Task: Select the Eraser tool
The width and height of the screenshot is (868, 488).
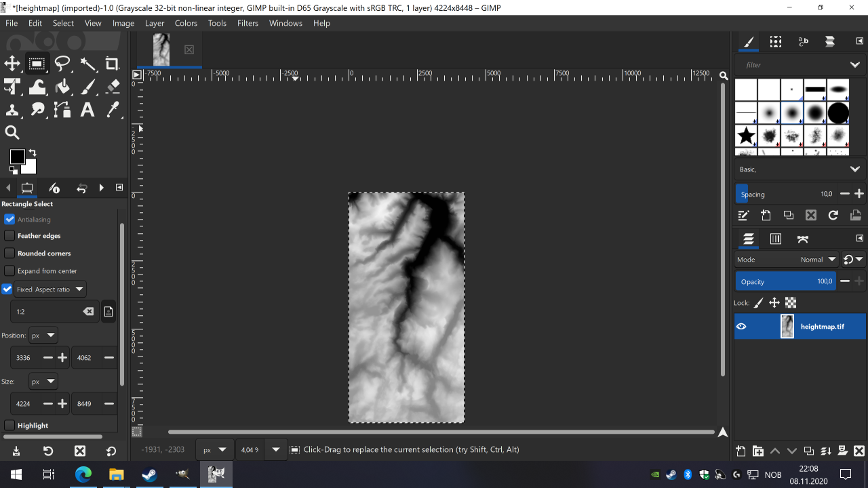Action: (113, 87)
